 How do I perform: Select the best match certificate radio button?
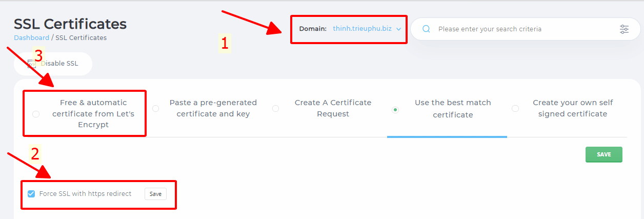point(395,109)
